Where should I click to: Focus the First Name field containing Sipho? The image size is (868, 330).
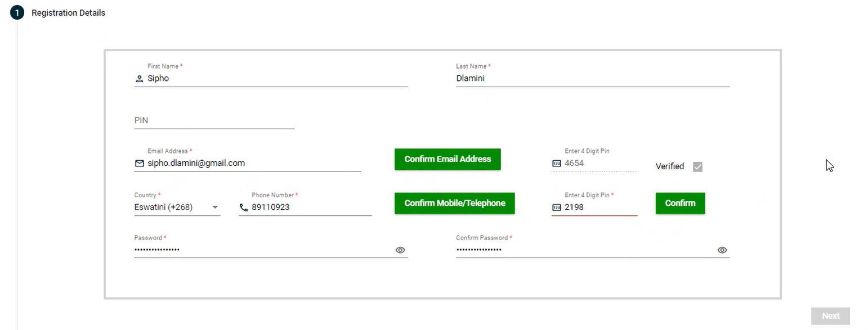tap(276, 79)
